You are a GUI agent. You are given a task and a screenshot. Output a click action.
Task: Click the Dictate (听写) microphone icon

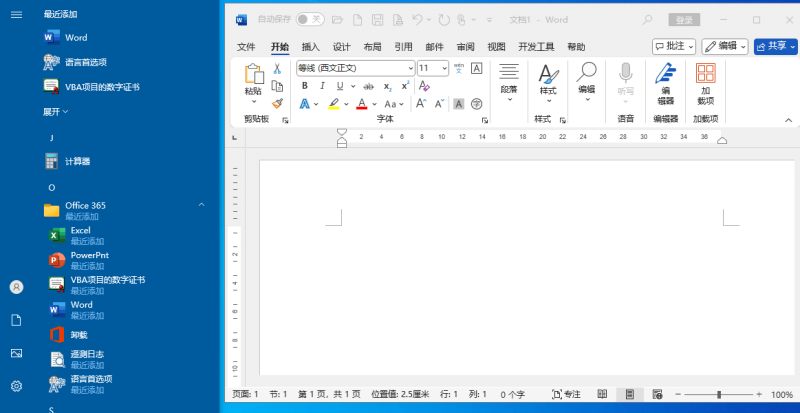coord(626,73)
